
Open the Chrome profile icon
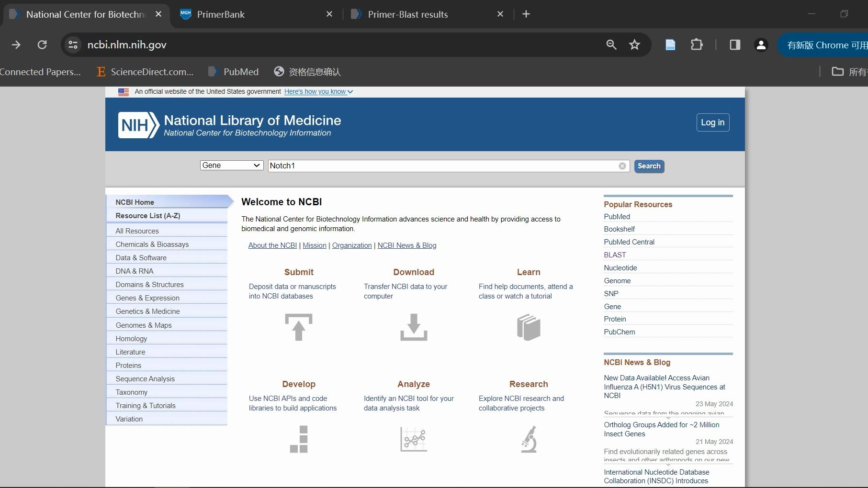[x=761, y=44]
